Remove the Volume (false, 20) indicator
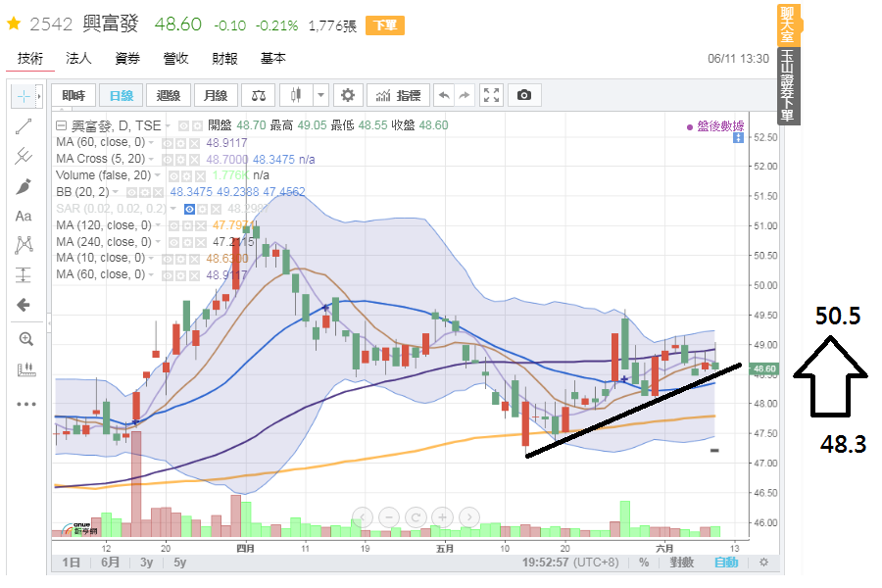 coord(200,176)
